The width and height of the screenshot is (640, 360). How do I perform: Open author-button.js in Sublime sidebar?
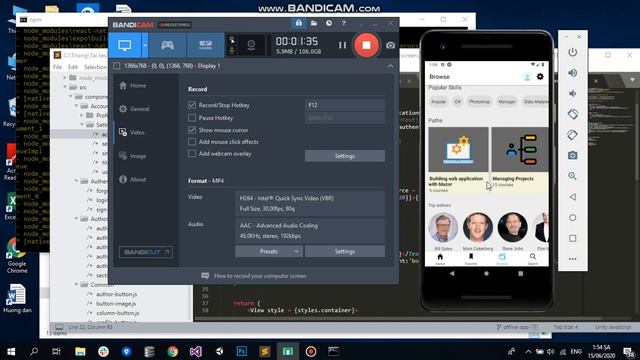pyautogui.click(x=117, y=294)
